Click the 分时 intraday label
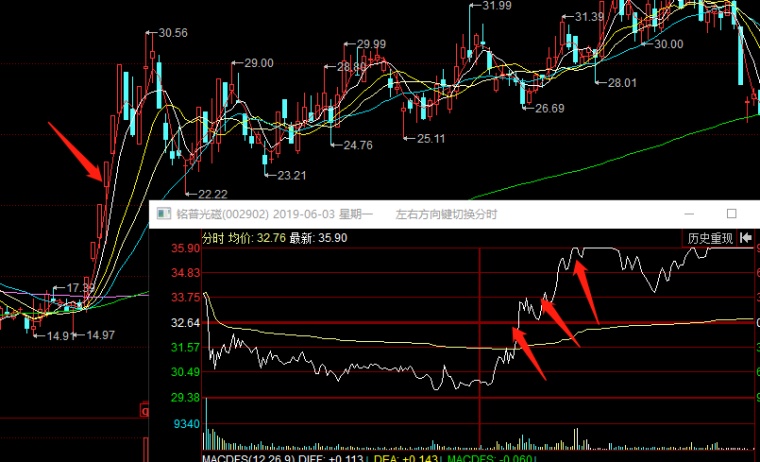Viewport: 760px width, 462px height. click(213, 238)
